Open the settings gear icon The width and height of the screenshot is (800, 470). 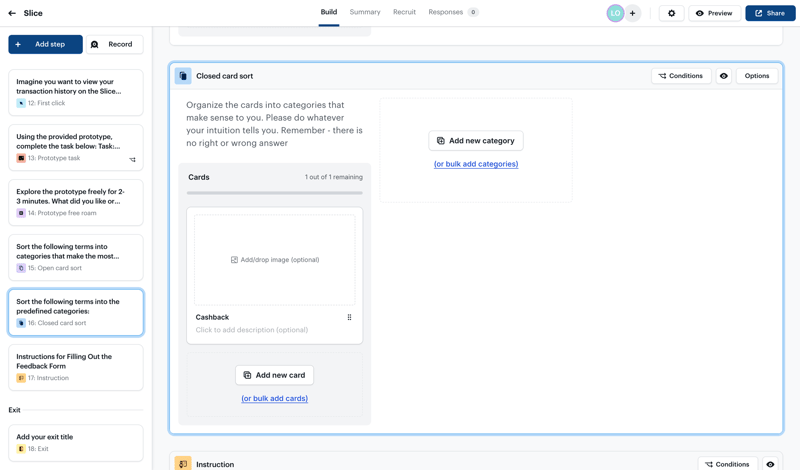(671, 13)
